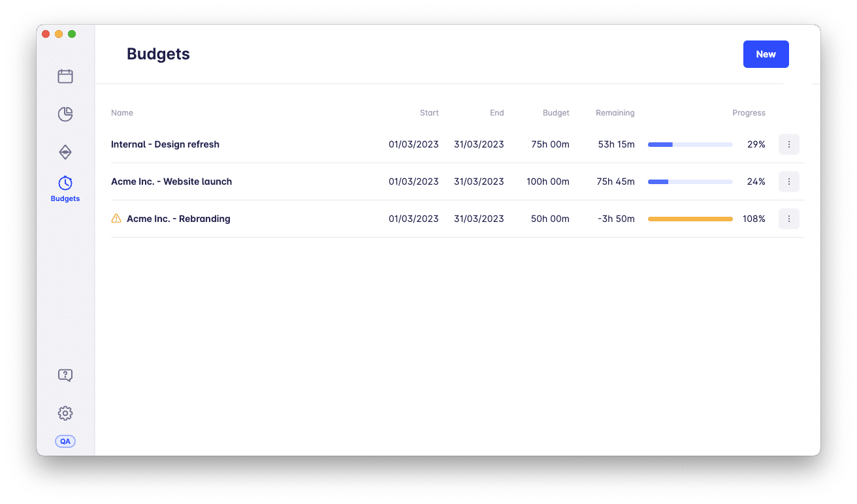Click the Remaining column header
Viewport: 857px width, 504px height.
(615, 113)
